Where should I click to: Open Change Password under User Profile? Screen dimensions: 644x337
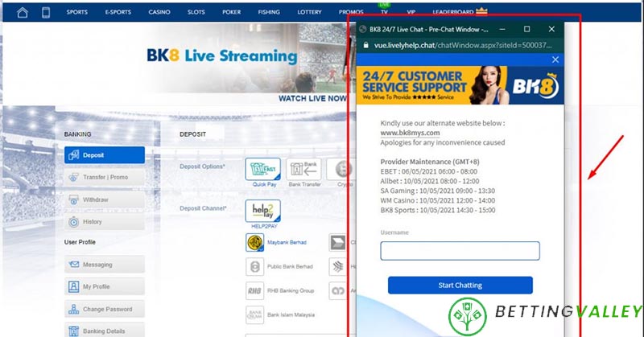[x=105, y=309]
